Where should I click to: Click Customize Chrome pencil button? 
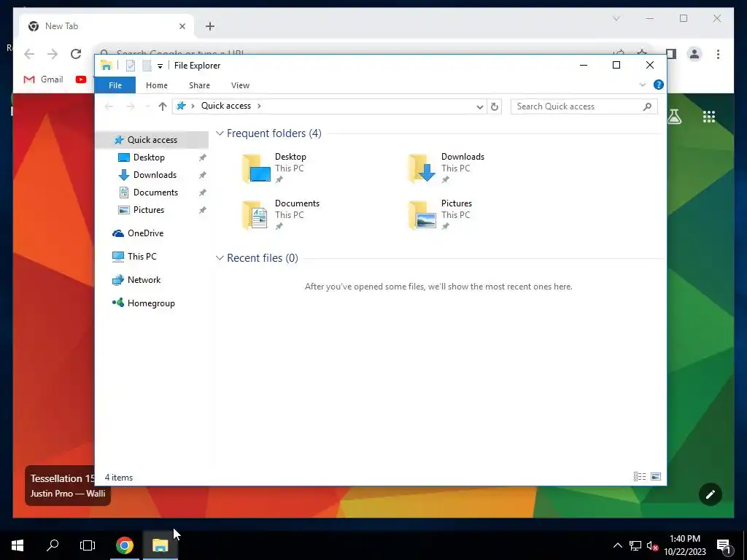pyautogui.click(x=711, y=494)
